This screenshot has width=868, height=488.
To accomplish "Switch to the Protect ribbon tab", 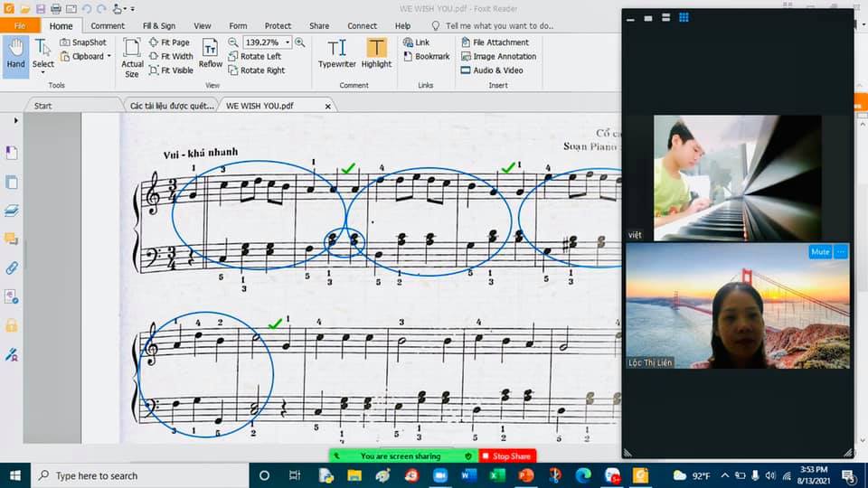I will coord(278,25).
